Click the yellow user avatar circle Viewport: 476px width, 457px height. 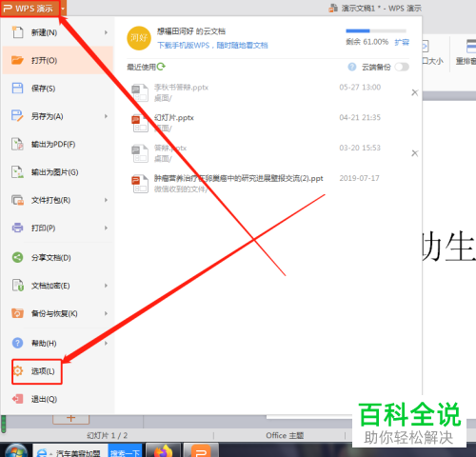coord(139,38)
